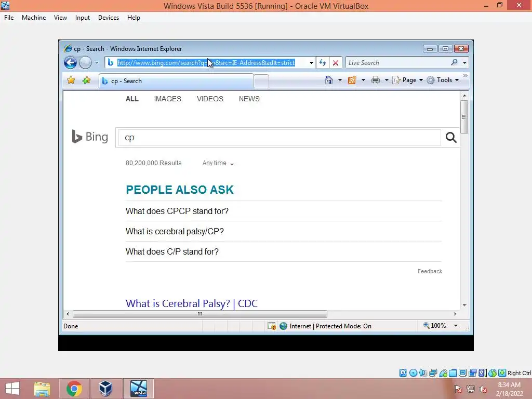Go back with the IE Back arrow button
The image size is (532, 399).
70,62
